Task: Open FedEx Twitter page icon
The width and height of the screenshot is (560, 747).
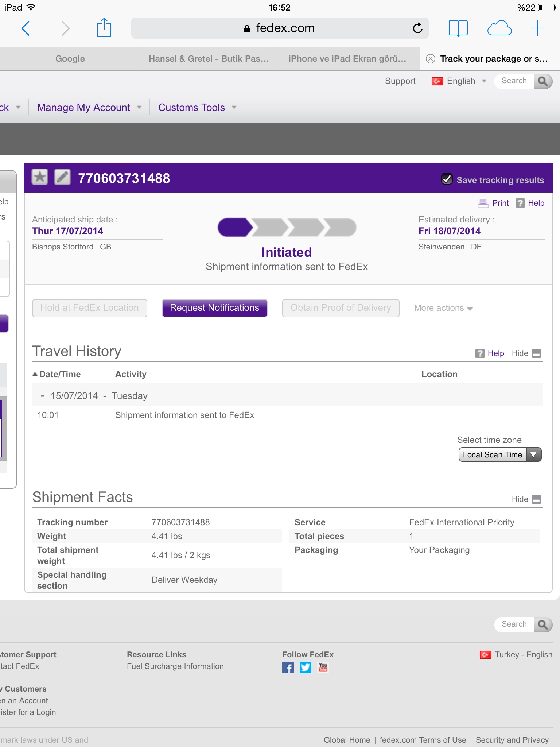Action: point(306,667)
